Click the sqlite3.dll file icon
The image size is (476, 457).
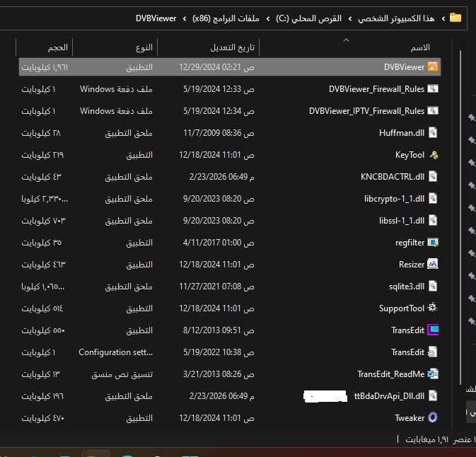(x=433, y=287)
